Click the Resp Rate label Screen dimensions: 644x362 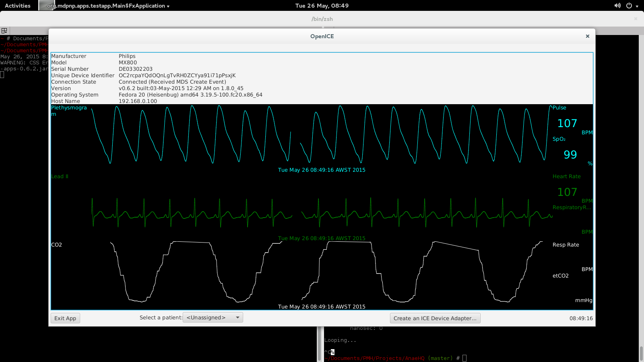tap(566, 245)
